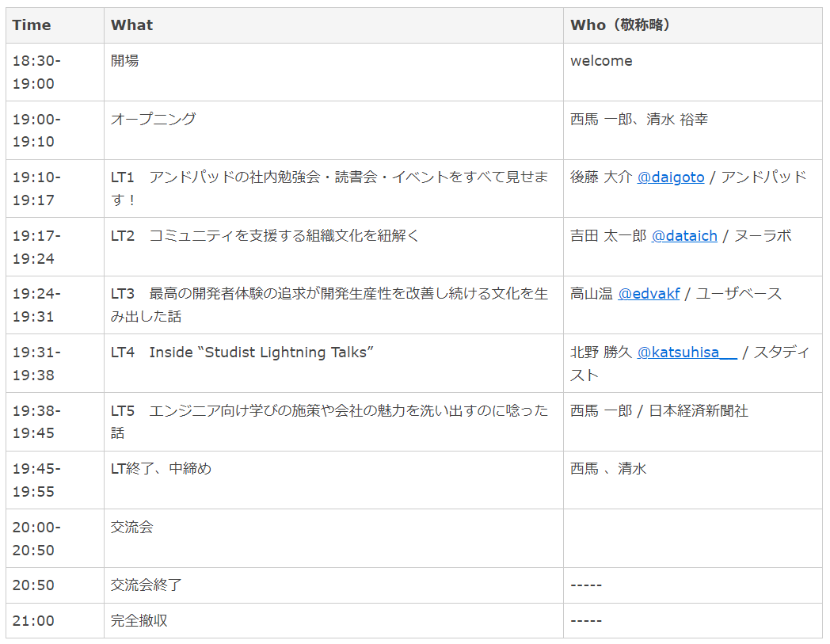Click the Time column header

[32, 25]
